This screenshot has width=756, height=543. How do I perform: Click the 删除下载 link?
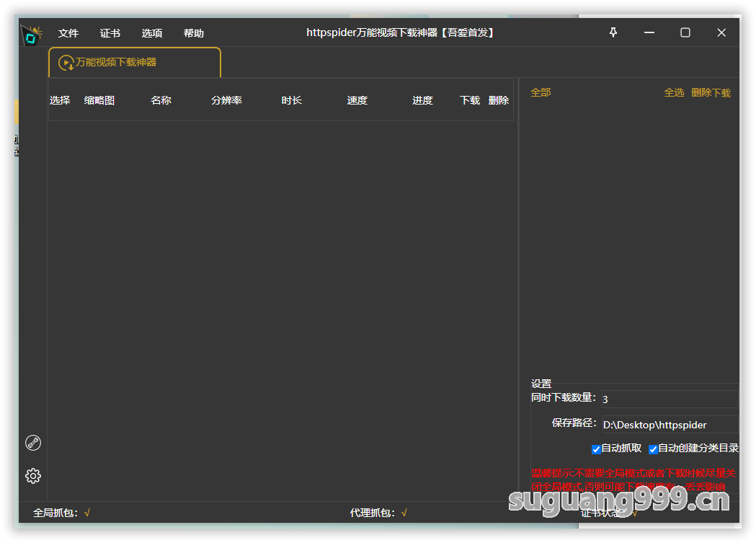[x=711, y=92]
